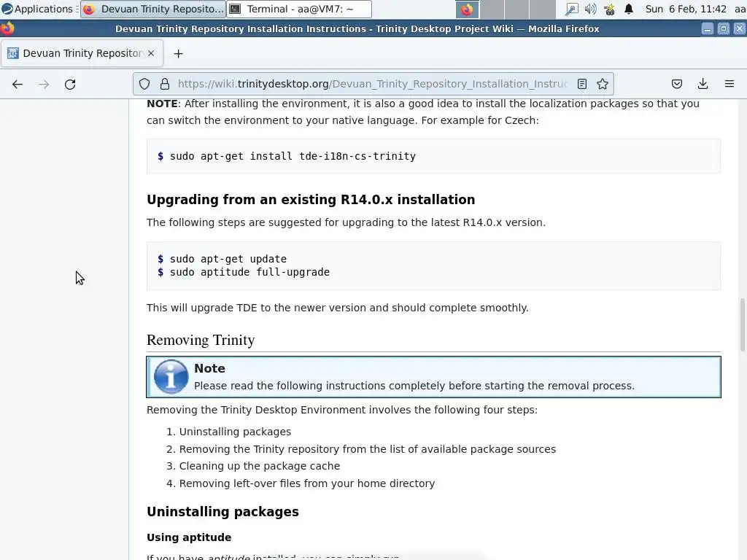Switch to Terminal window in the taskbar
The width and height of the screenshot is (747, 560).
coord(299,9)
